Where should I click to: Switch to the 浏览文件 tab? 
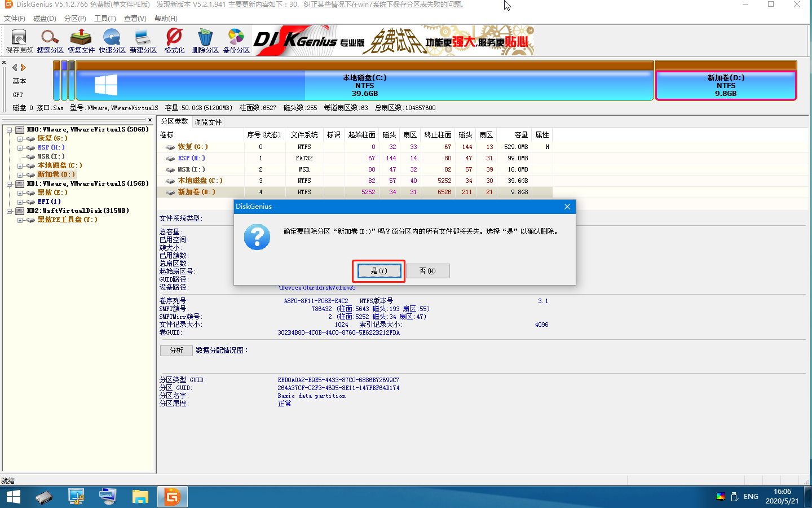(208, 122)
